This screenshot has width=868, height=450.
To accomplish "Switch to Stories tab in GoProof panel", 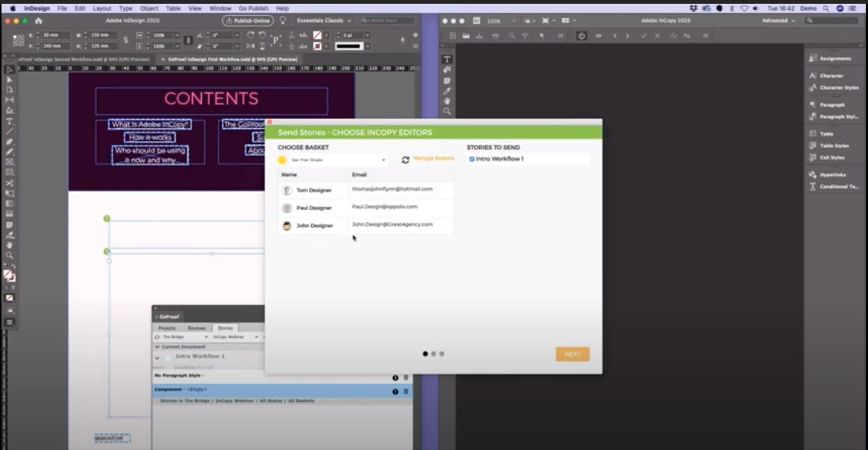I will pyautogui.click(x=225, y=328).
